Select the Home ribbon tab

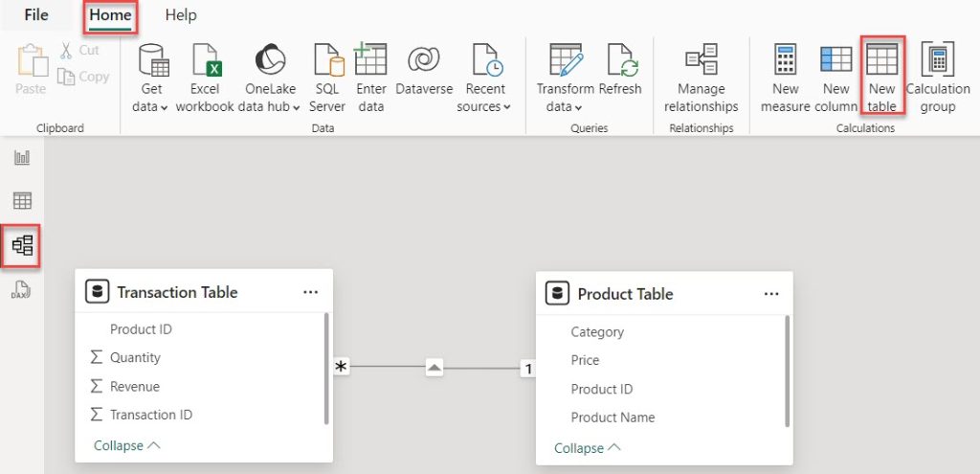tap(110, 15)
